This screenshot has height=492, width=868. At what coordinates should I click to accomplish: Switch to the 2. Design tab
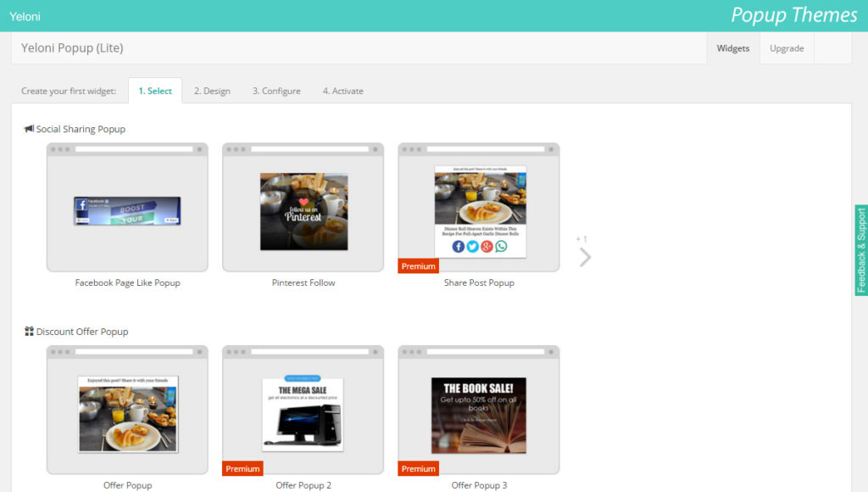coord(212,91)
